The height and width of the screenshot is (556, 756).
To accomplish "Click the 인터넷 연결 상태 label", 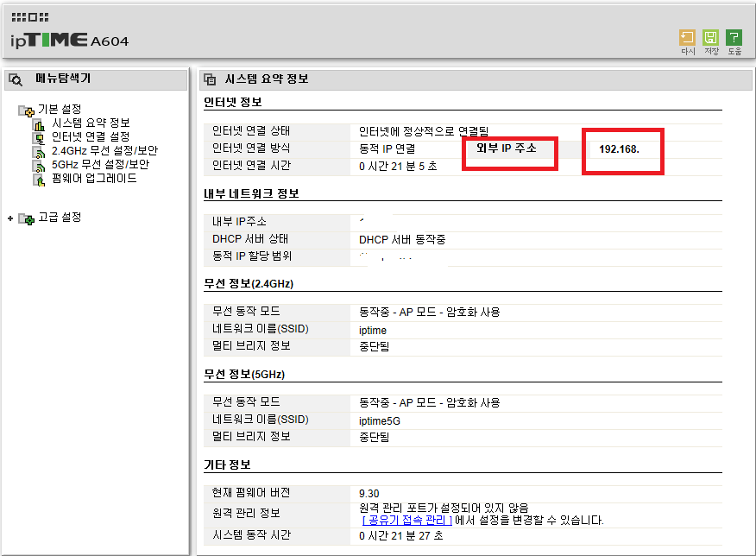I will pos(251,130).
